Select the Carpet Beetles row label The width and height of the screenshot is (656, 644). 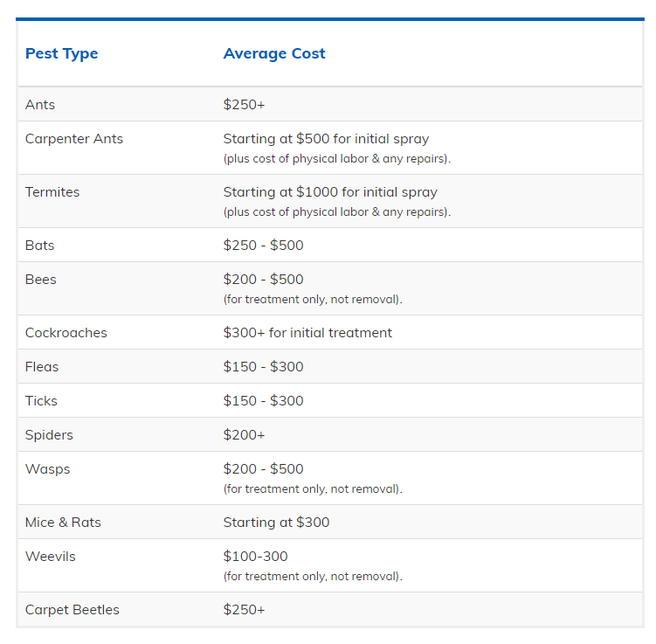[x=72, y=610]
